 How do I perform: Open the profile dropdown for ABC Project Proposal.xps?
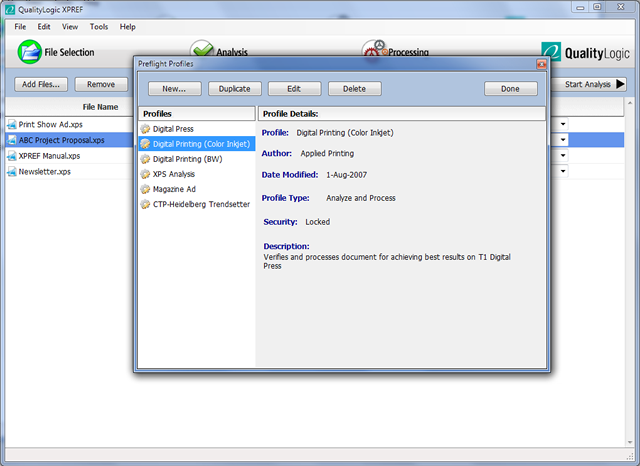(x=563, y=140)
